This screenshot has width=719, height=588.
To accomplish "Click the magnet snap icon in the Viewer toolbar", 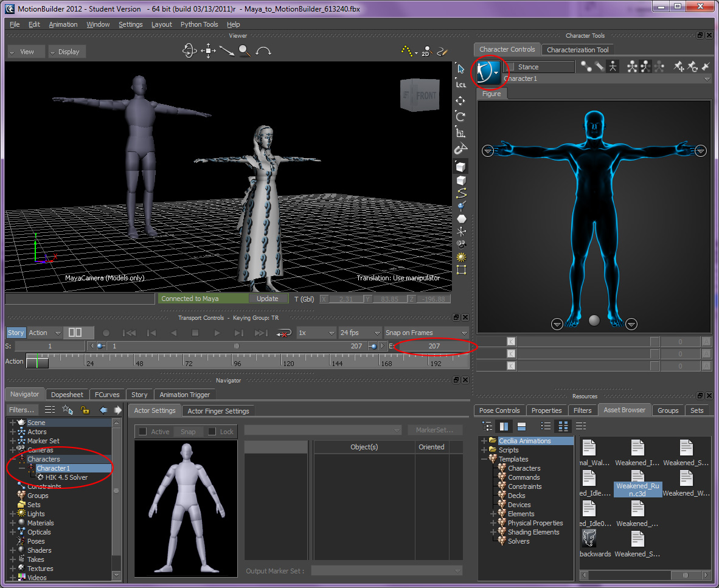I will [460, 148].
